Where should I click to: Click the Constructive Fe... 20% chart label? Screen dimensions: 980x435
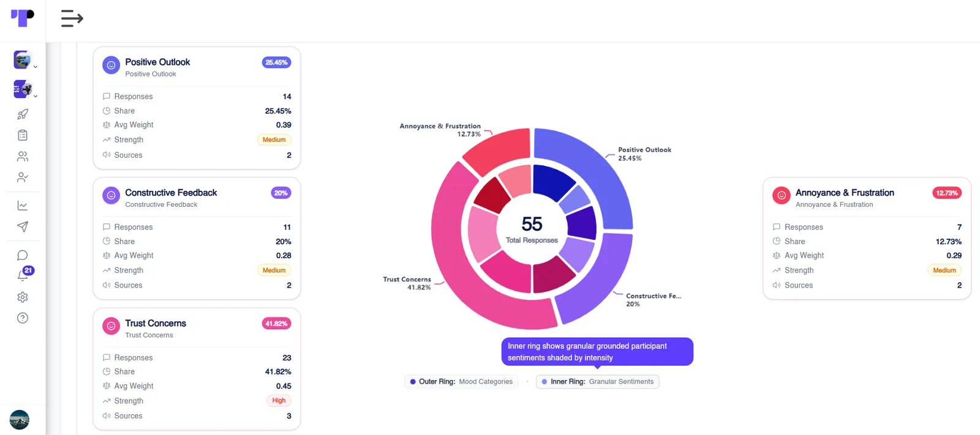coord(654,300)
